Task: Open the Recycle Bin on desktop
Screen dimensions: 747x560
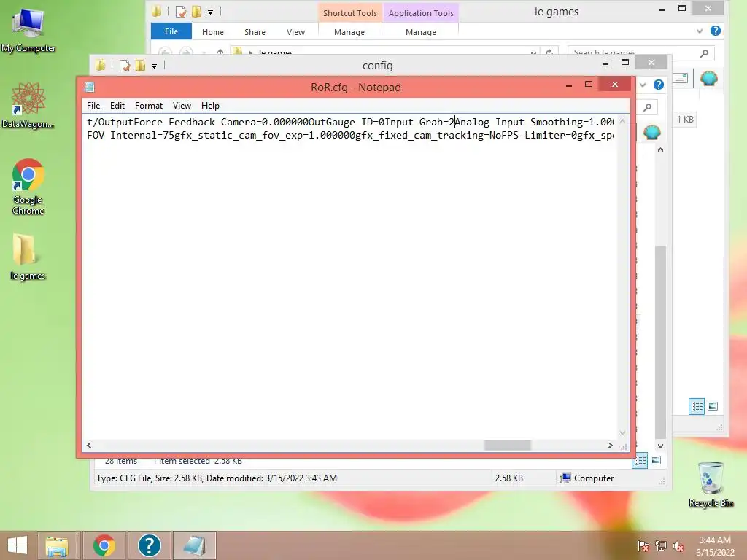Action: click(711, 484)
